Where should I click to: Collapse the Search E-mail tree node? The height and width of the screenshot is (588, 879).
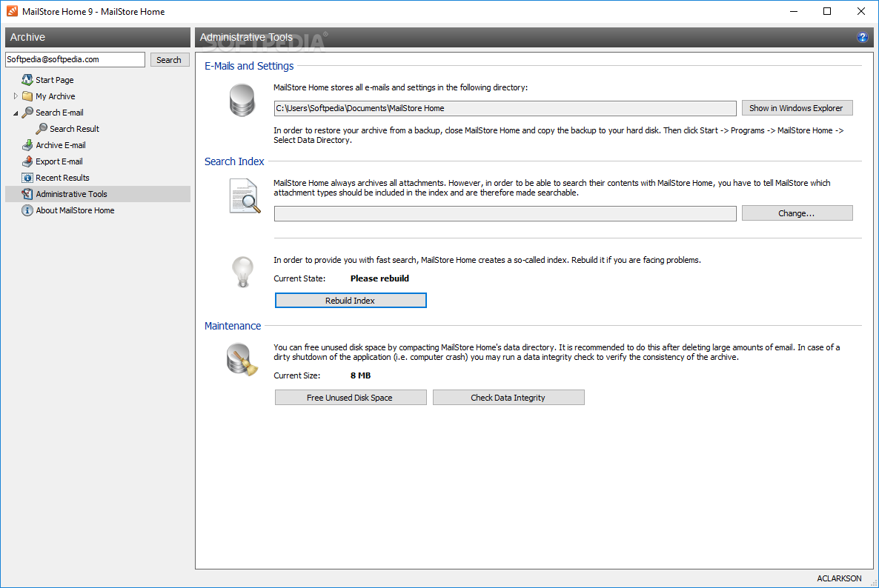[x=16, y=113]
